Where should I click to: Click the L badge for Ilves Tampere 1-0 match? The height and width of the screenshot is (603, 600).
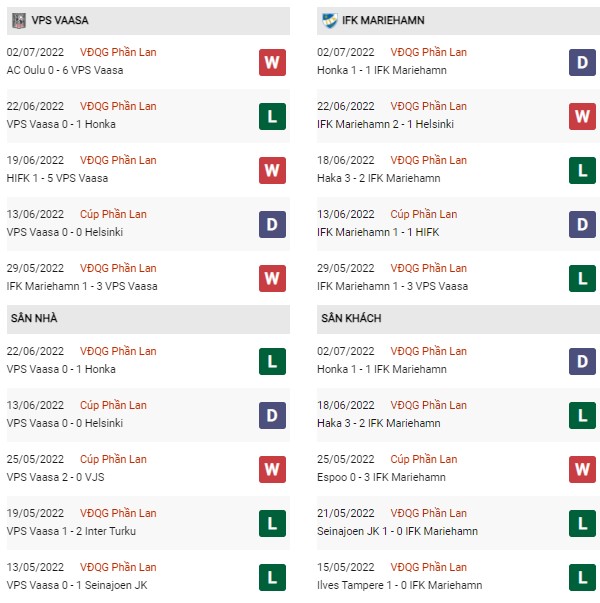point(582,577)
